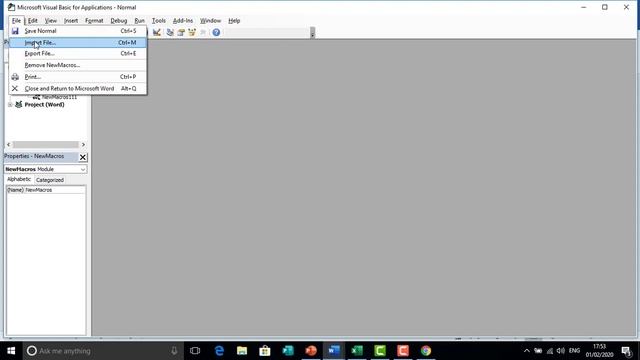Screen dimensions: 640x360
Task: Open the Properties Window toolbar icon
Action: pyautogui.click(x=181, y=32)
